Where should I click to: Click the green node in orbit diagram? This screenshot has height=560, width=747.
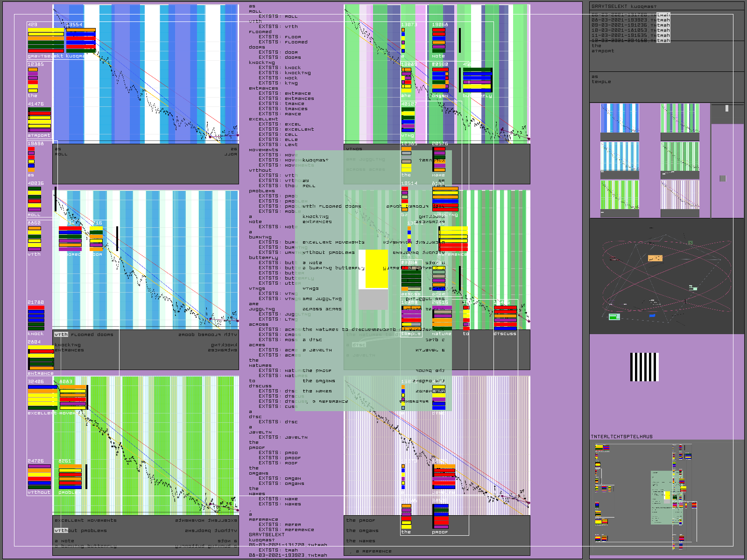pyautogui.click(x=614, y=317)
